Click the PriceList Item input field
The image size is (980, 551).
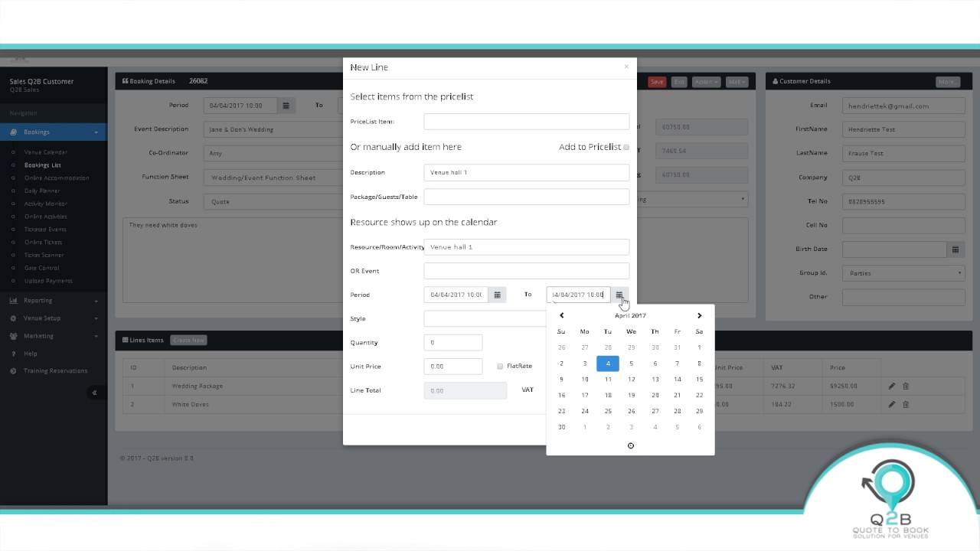[527, 122]
